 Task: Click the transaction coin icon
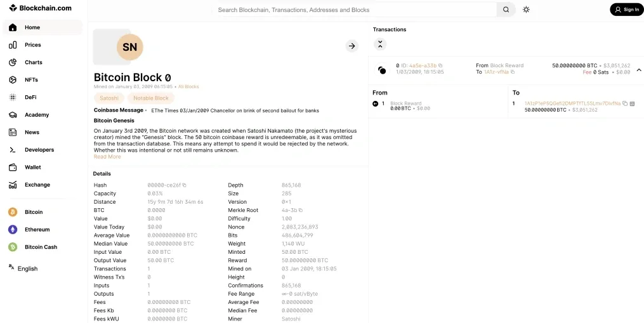(382, 70)
